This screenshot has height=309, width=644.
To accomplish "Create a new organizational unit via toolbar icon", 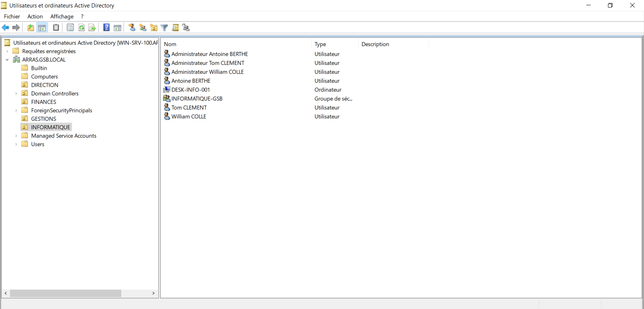I will 154,27.
